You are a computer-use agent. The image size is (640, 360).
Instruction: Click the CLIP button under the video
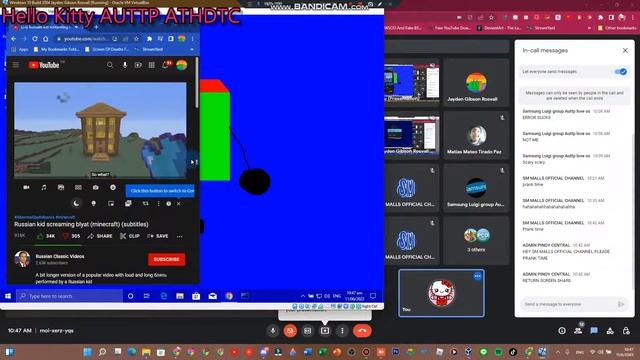click(x=130, y=236)
